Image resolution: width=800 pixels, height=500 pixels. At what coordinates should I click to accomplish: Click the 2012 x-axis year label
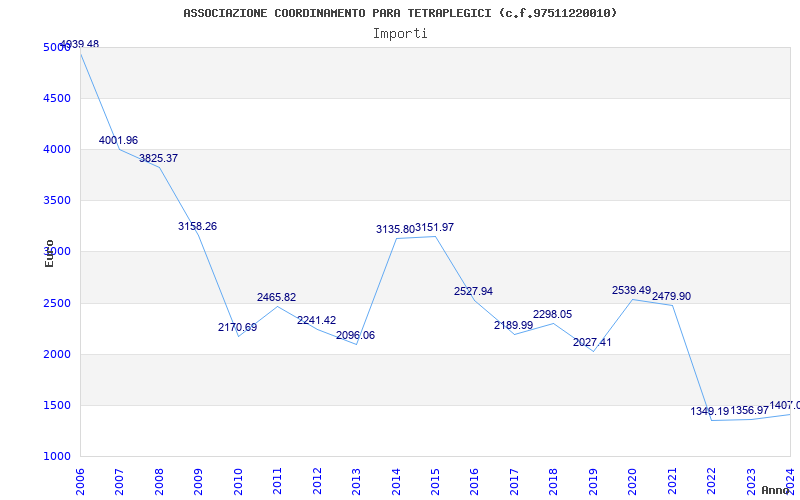[317, 482]
